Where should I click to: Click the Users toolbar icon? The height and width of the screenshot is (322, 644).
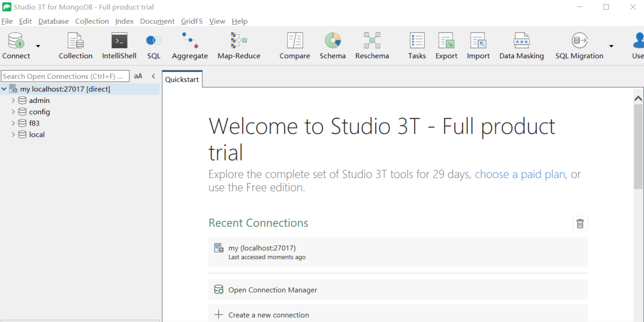[x=638, y=45]
